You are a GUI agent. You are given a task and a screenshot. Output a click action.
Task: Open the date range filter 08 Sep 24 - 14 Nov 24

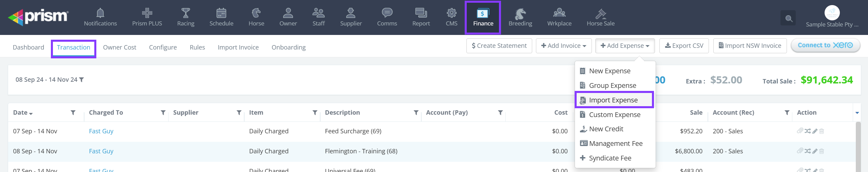(x=50, y=80)
